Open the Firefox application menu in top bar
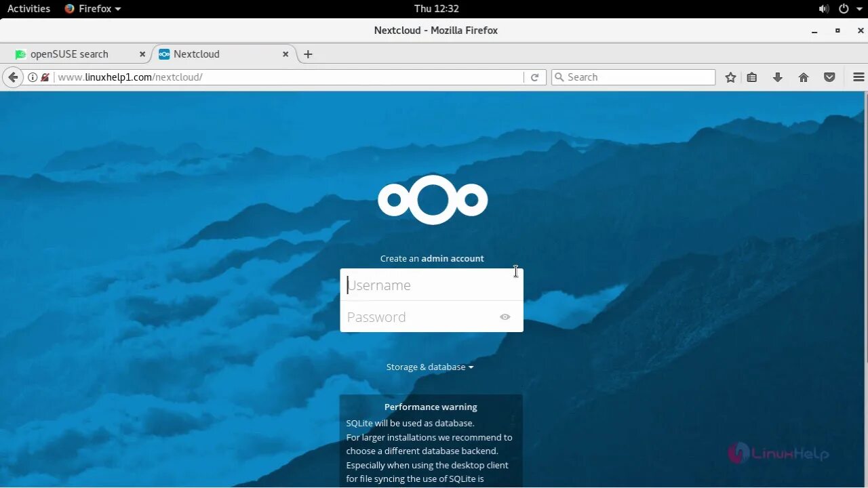 [93, 9]
